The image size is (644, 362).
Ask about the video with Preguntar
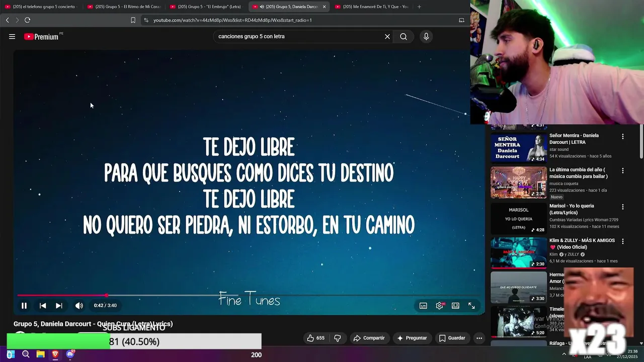[x=412, y=338]
